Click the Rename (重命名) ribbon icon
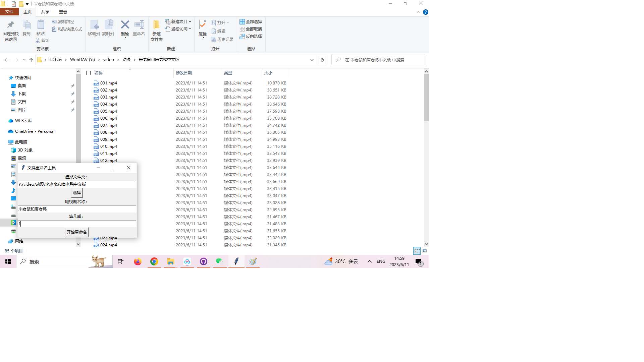Viewport: 644px width, 362px height. [139, 25]
